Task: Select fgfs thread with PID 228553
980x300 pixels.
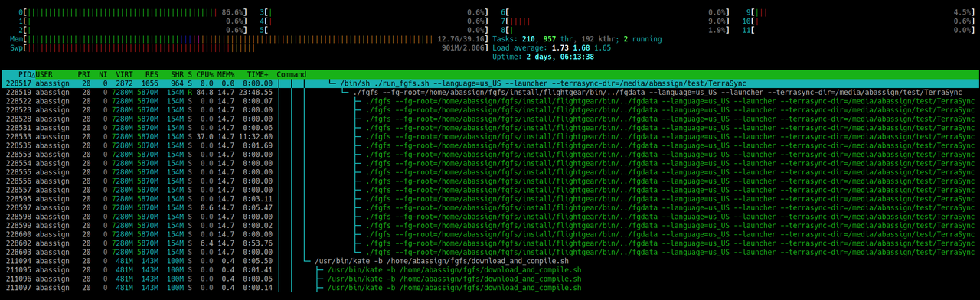Action: [x=490, y=154]
